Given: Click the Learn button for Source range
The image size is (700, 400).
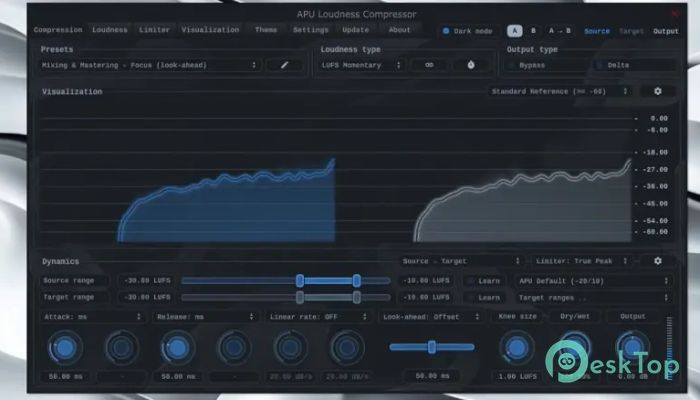Looking at the screenshot, I should [484, 281].
